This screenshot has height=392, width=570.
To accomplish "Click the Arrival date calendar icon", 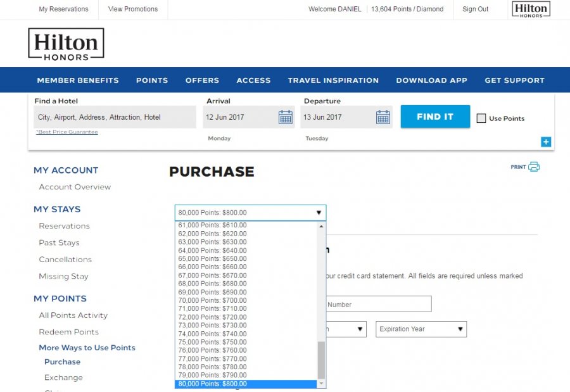I will point(285,117).
